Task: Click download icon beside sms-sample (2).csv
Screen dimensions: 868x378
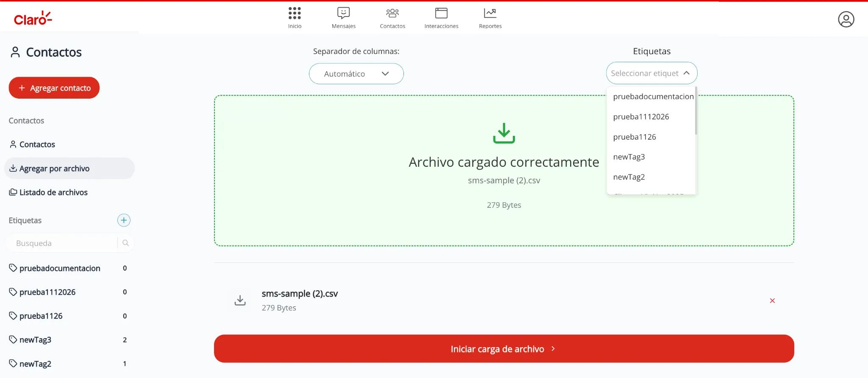Action: [x=240, y=301]
